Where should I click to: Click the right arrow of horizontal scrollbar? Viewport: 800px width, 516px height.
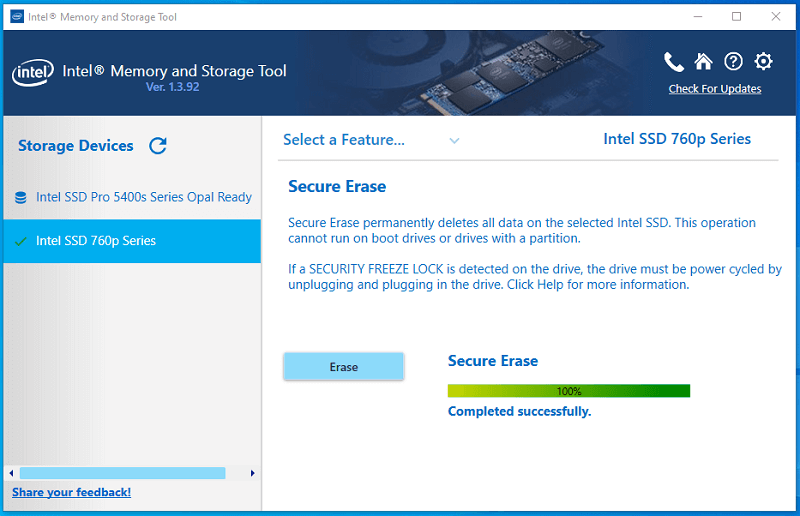pyautogui.click(x=253, y=473)
